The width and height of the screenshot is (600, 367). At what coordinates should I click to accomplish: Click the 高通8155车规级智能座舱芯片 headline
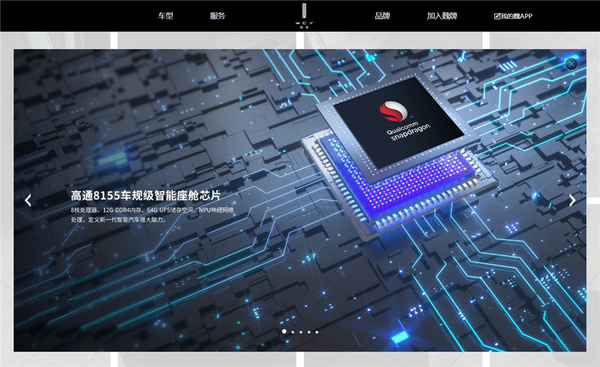pos(146,196)
